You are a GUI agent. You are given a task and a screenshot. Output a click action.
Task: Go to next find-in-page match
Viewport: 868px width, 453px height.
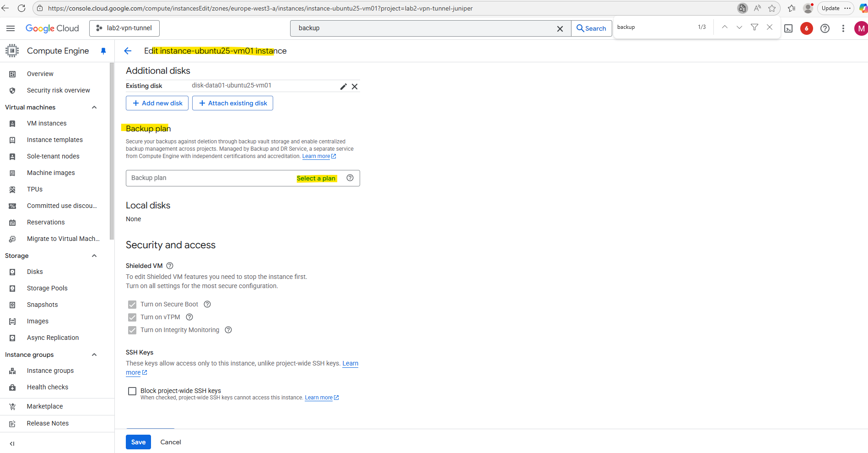(x=739, y=27)
